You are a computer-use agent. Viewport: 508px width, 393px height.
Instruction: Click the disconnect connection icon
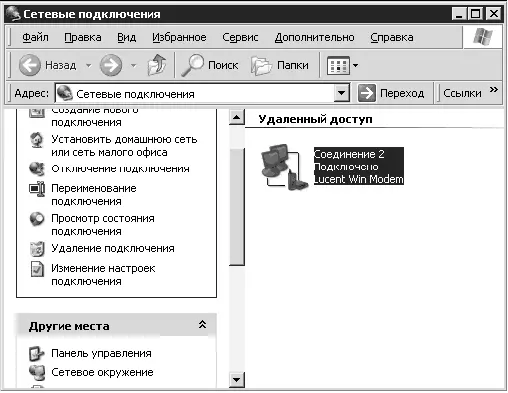point(36,169)
